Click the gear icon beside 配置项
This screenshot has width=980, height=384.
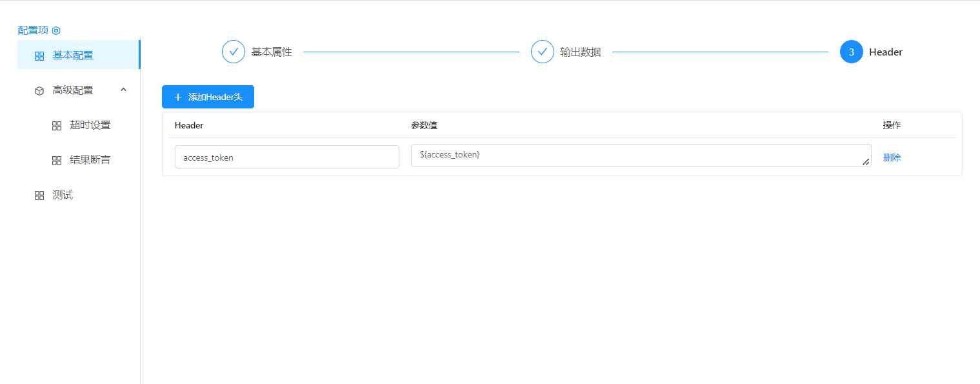[56, 30]
